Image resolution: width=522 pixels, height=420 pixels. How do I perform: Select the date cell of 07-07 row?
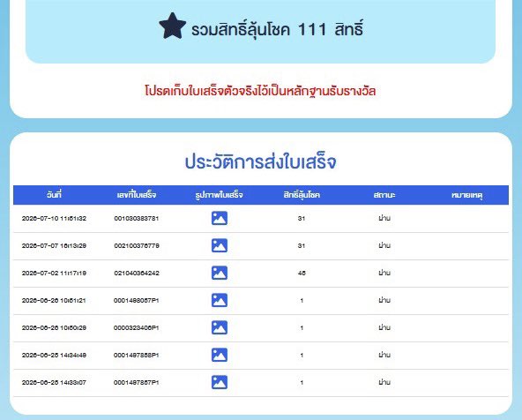point(54,246)
